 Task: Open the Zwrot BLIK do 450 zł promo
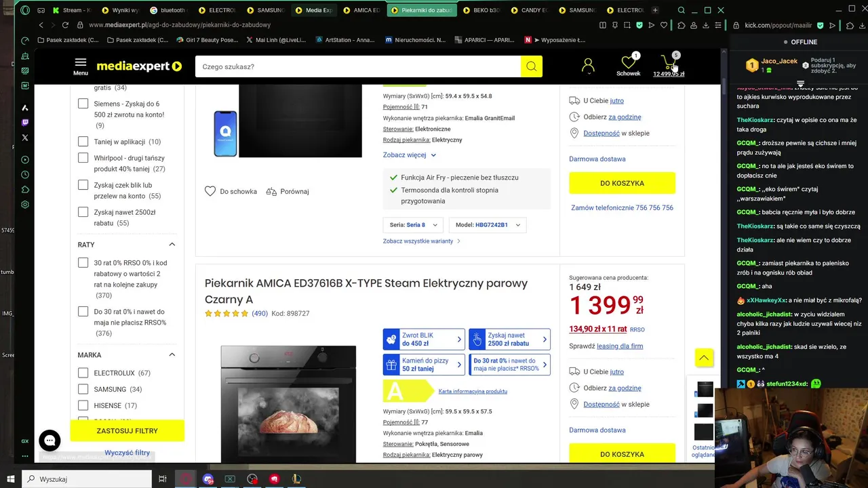pos(424,340)
